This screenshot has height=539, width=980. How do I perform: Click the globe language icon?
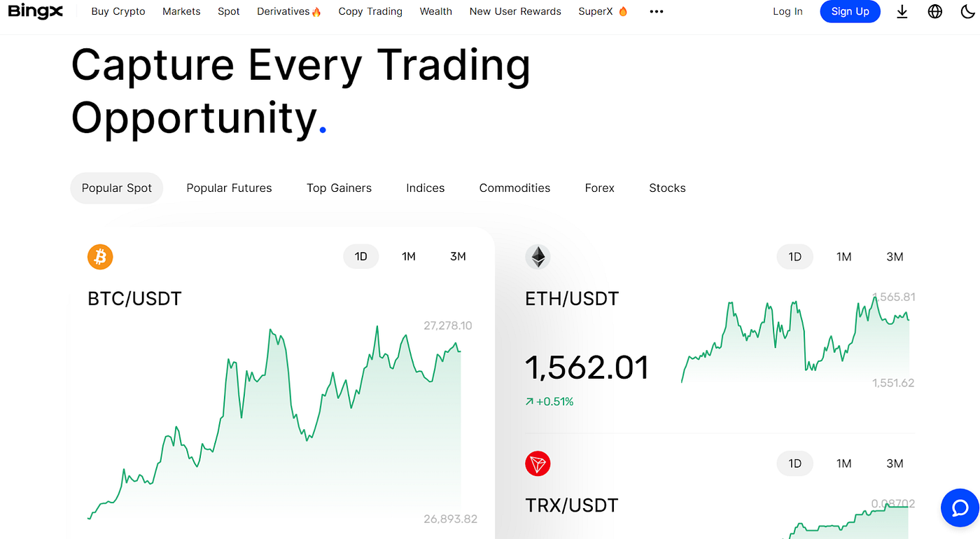[934, 11]
